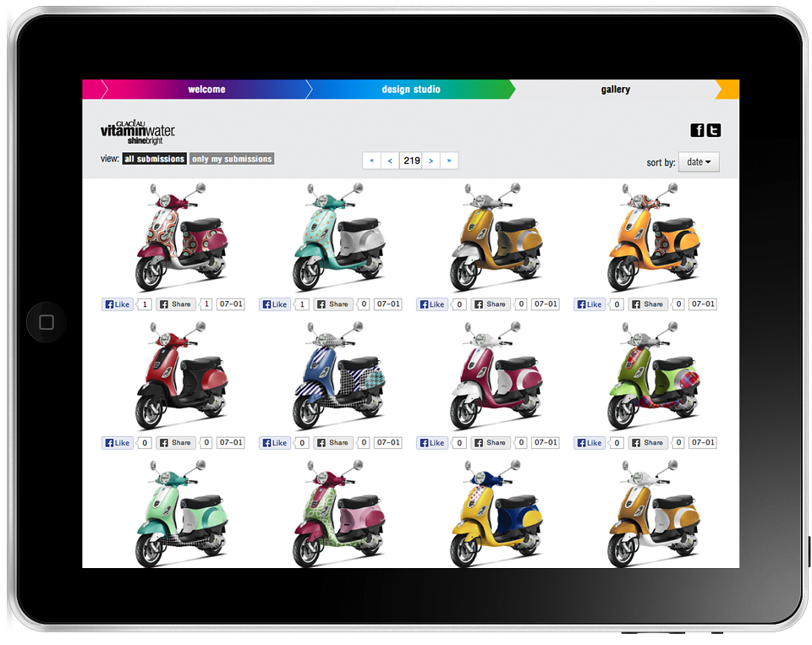
Task: Open the gallery tab
Action: point(615,89)
